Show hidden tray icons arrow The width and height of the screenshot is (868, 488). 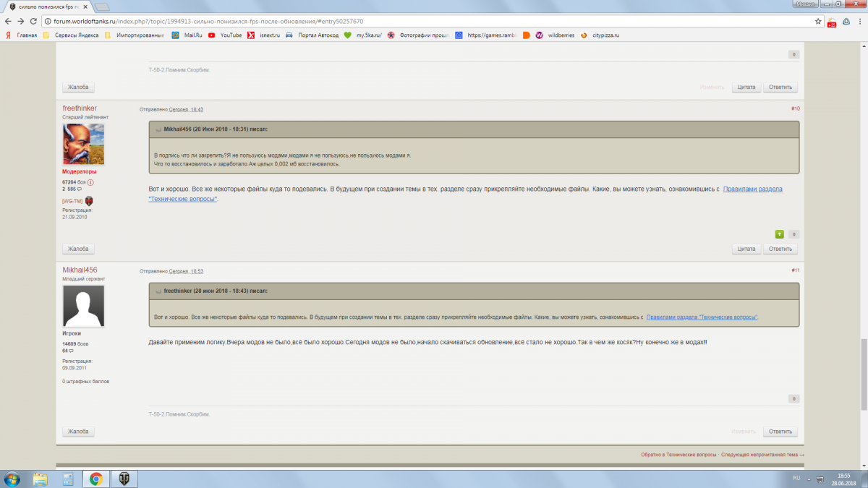click(x=809, y=478)
